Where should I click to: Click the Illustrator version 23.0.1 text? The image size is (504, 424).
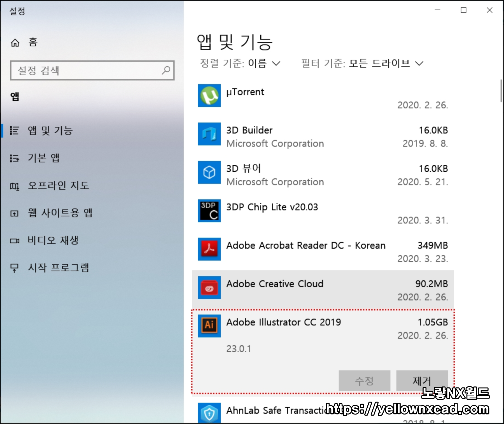click(x=239, y=349)
